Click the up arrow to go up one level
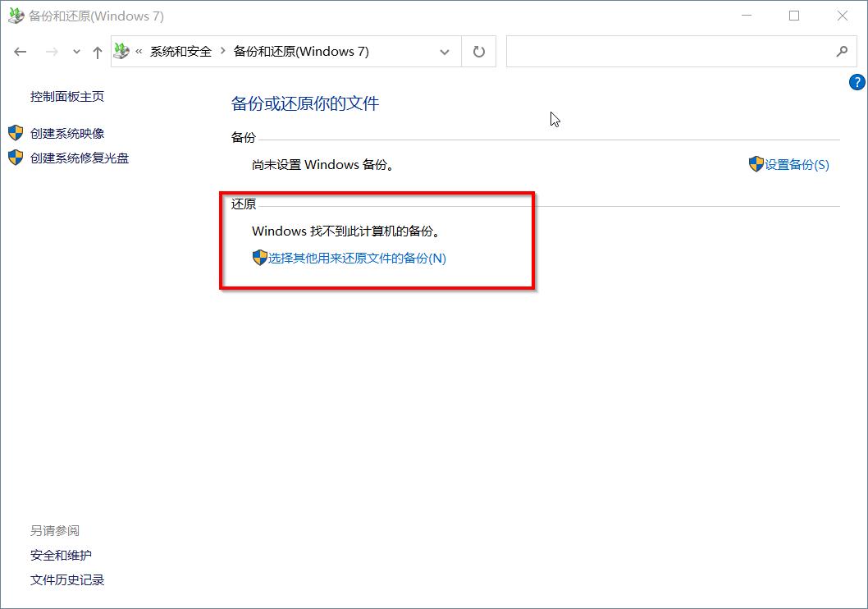868x609 pixels. tap(96, 51)
